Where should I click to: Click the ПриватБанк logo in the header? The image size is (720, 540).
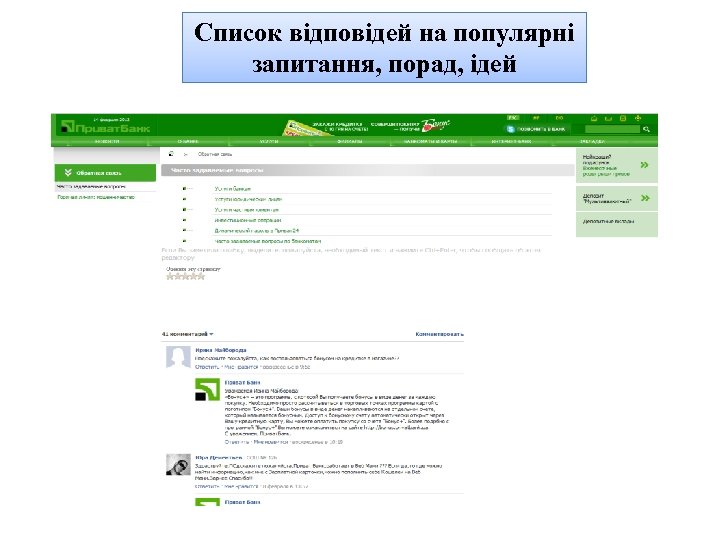click(x=106, y=128)
